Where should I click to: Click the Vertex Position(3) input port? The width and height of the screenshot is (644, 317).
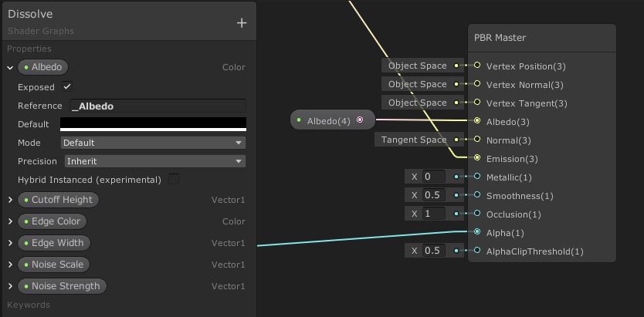click(477, 66)
